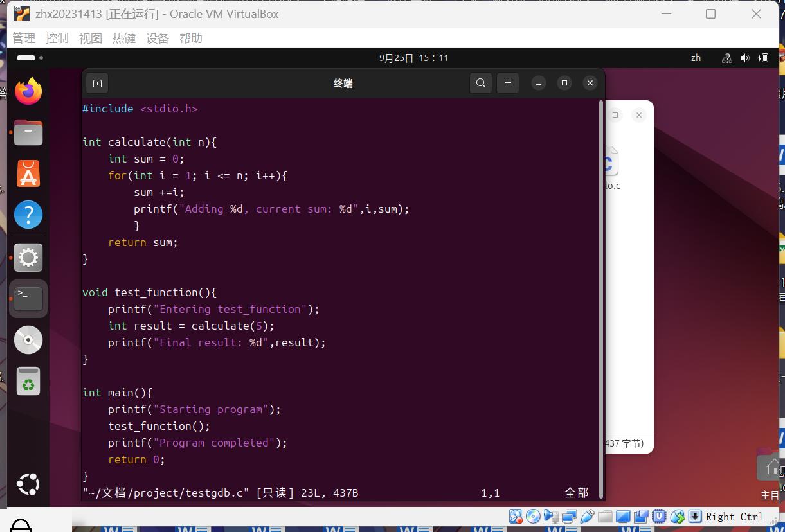Click the terminal vertical scrollbar
The image size is (785, 532).
(x=601, y=299)
